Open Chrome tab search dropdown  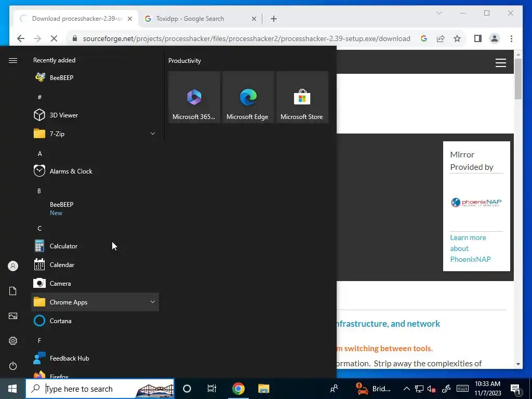coord(438,13)
